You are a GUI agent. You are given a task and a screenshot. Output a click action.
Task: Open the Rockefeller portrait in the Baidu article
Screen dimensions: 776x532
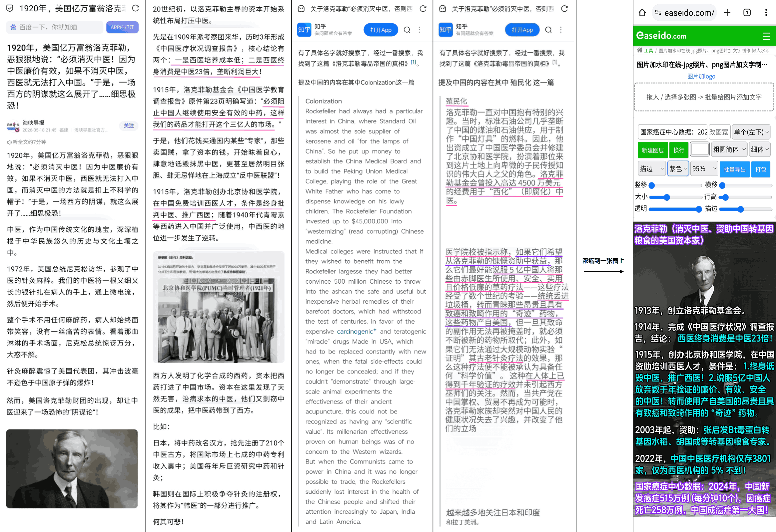click(72, 469)
